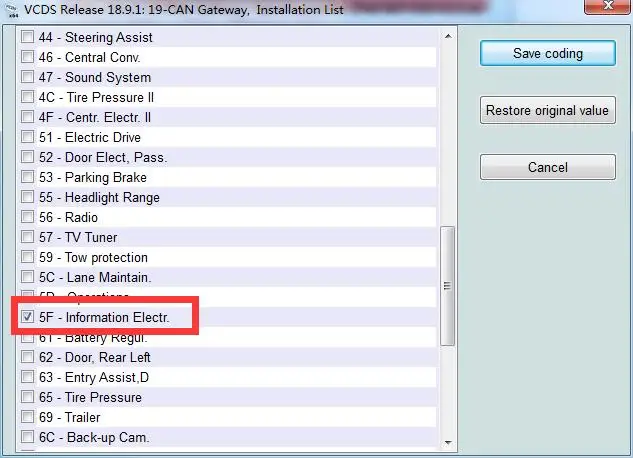Tick 59 - Tow protection checkbox
The width and height of the screenshot is (633, 458).
pos(27,257)
